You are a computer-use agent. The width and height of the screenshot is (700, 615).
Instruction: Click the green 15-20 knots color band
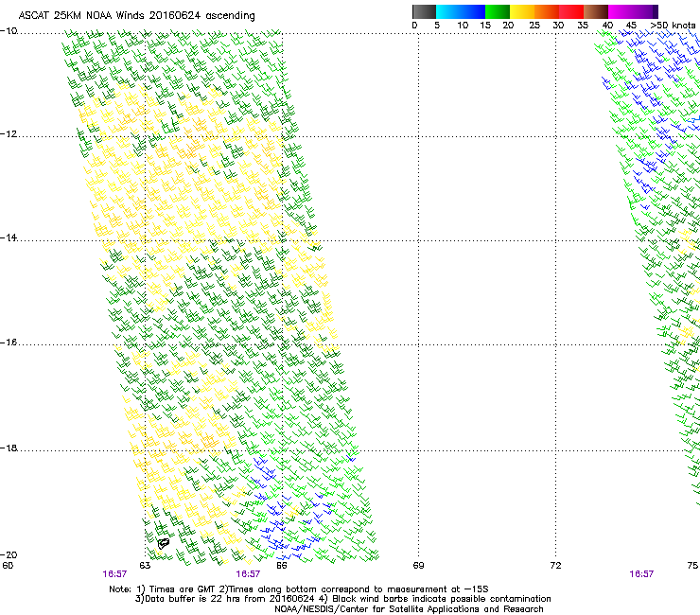(498, 11)
